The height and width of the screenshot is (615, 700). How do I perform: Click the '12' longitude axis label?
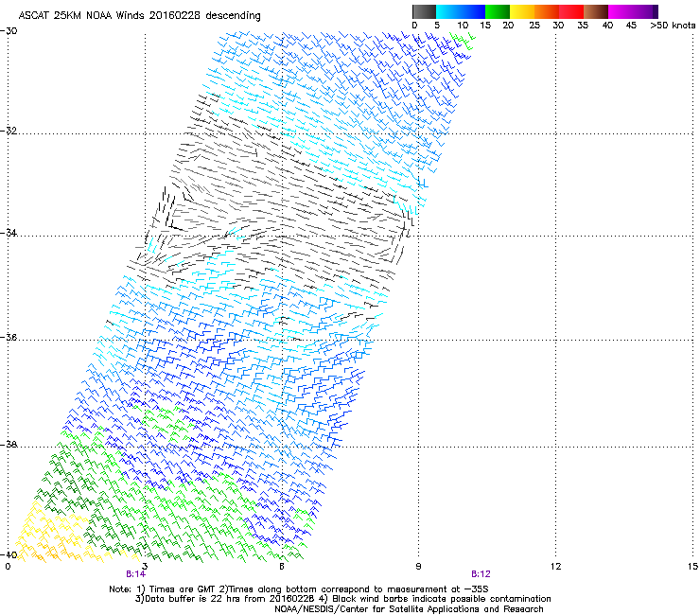(x=555, y=567)
